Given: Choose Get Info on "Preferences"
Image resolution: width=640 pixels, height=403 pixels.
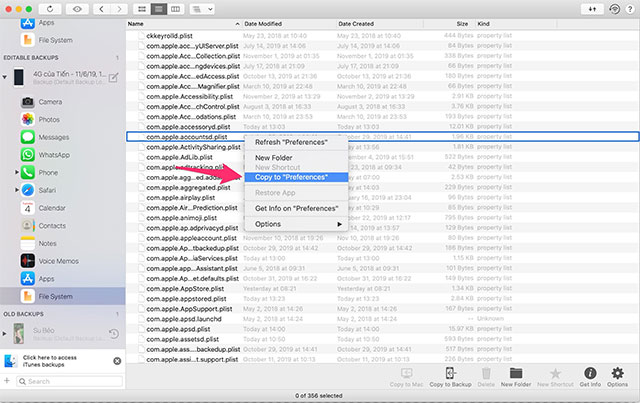Looking at the screenshot, I should (x=296, y=208).
